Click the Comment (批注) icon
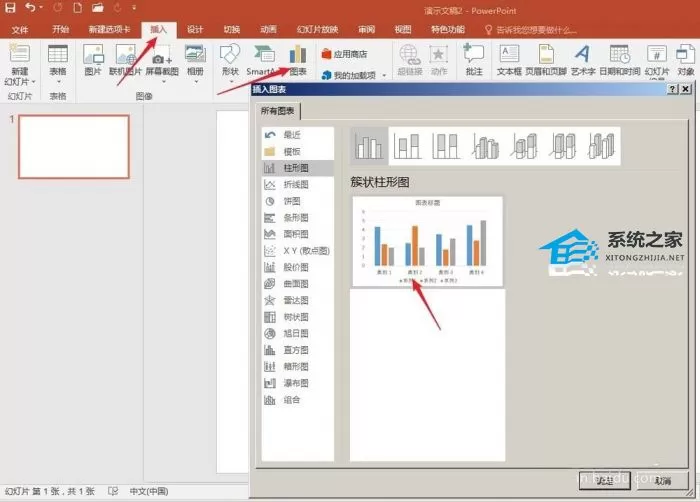The image size is (700, 502). [x=474, y=54]
